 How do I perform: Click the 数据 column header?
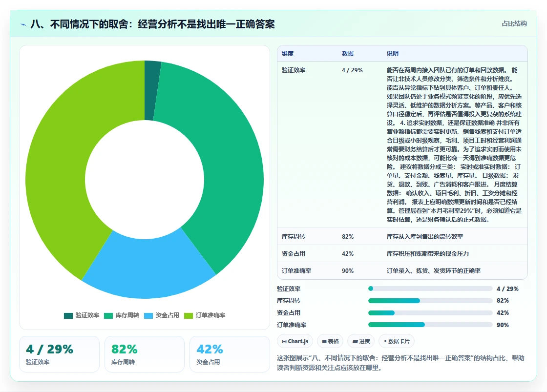[348, 53]
